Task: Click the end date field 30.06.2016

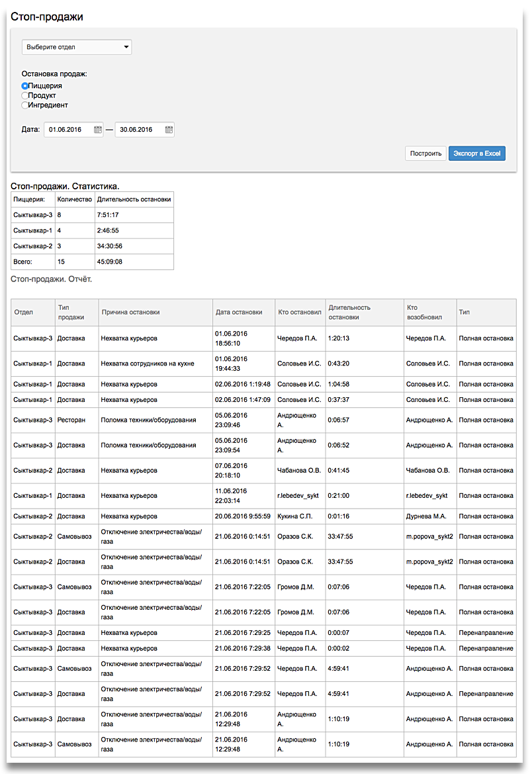Action: point(145,130)
